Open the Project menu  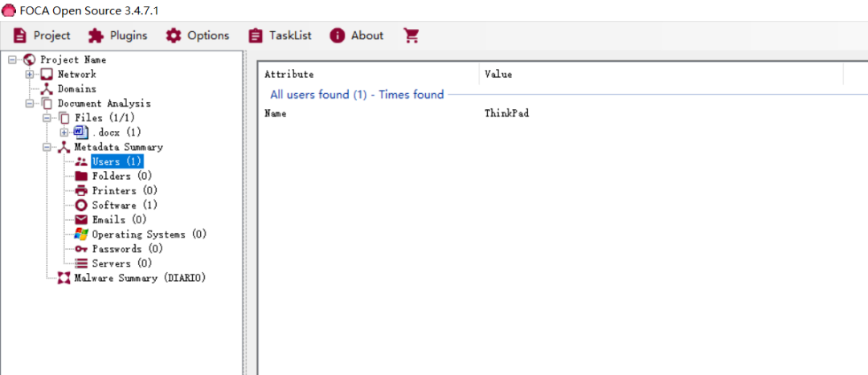42,35
